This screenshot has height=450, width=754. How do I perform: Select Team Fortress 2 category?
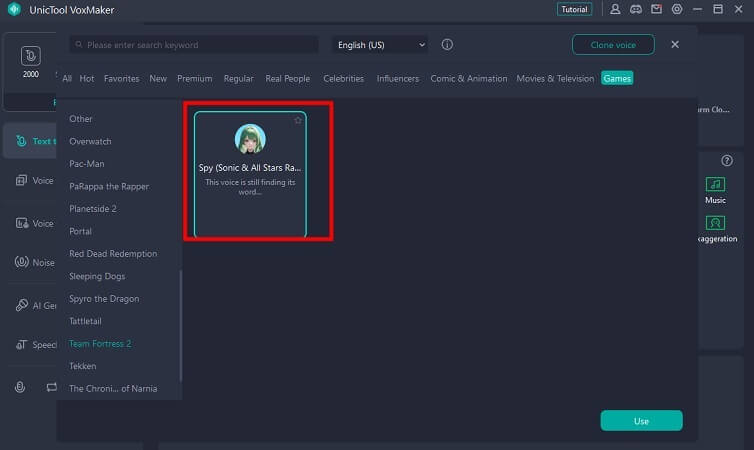coord(100,344)
